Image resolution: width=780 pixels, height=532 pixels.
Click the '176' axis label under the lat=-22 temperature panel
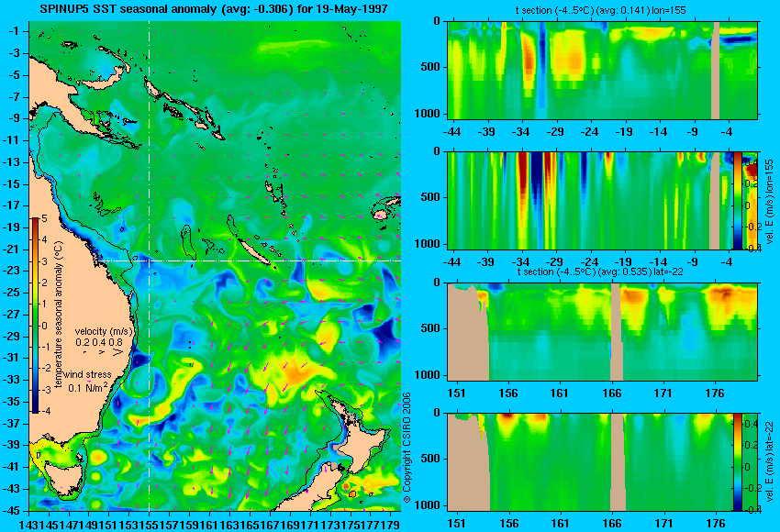(715, 393)
